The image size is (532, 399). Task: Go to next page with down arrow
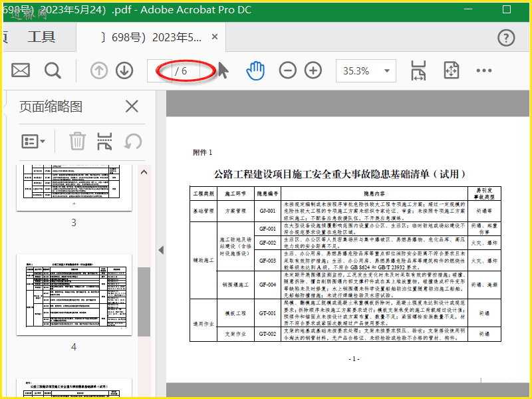124,71
